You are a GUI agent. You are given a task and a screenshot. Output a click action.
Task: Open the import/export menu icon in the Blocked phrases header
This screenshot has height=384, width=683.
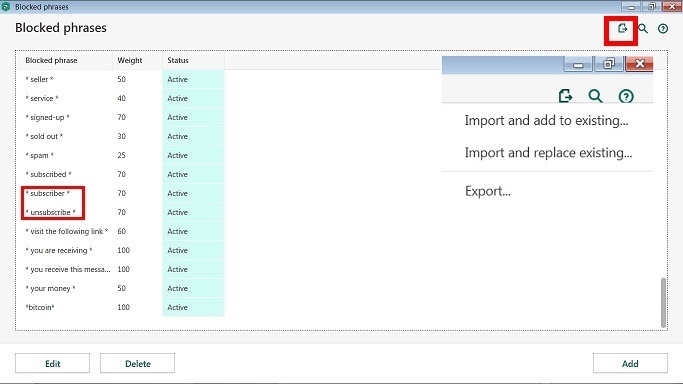(622, 29)
